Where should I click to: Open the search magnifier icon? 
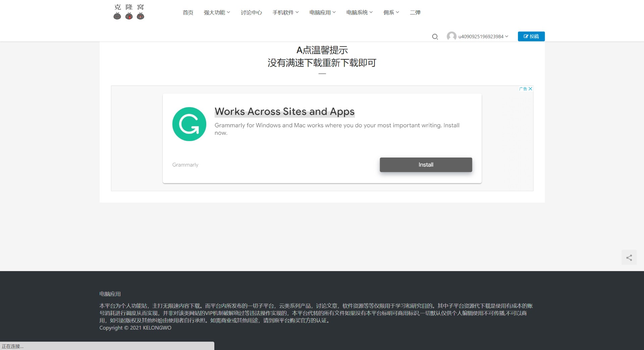click(x=435, y=37)
